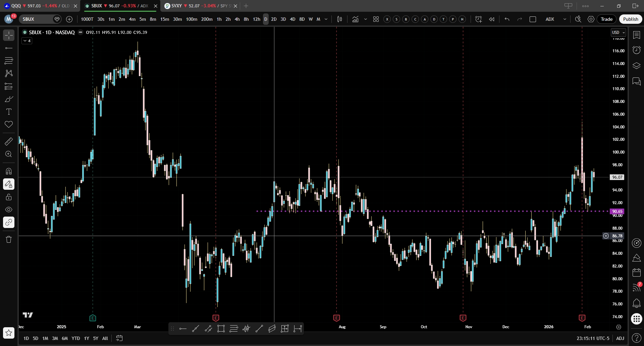Toggle lock all drawings icon
Screen dimensions: 644x346
coord(9,197)
